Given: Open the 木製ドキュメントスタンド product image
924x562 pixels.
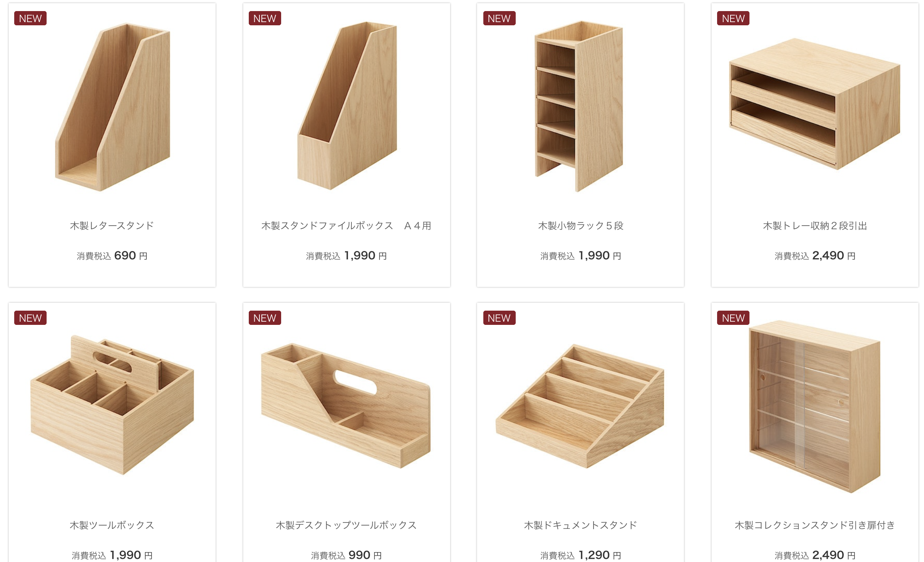Looking at the screenshot, I should click(580, 406).
